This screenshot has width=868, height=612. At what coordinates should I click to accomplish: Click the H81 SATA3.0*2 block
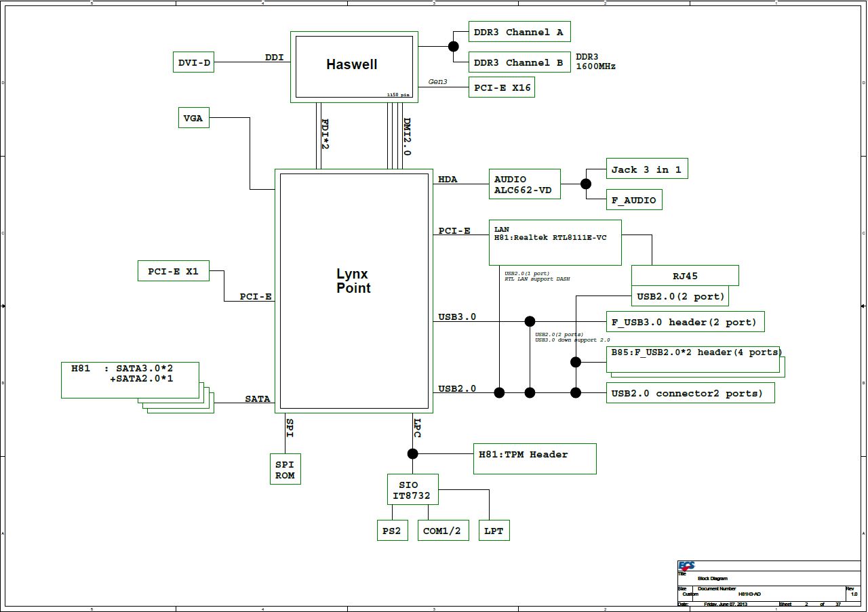130,380
